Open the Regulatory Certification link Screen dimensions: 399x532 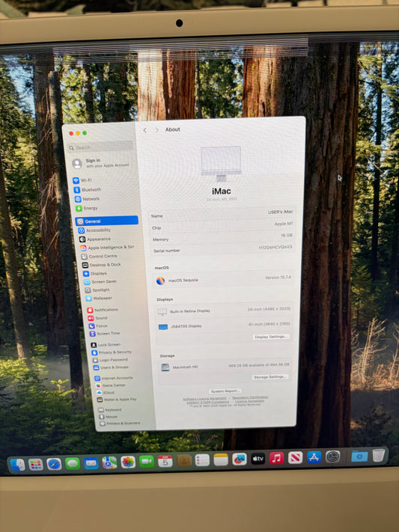pos(250,397)
